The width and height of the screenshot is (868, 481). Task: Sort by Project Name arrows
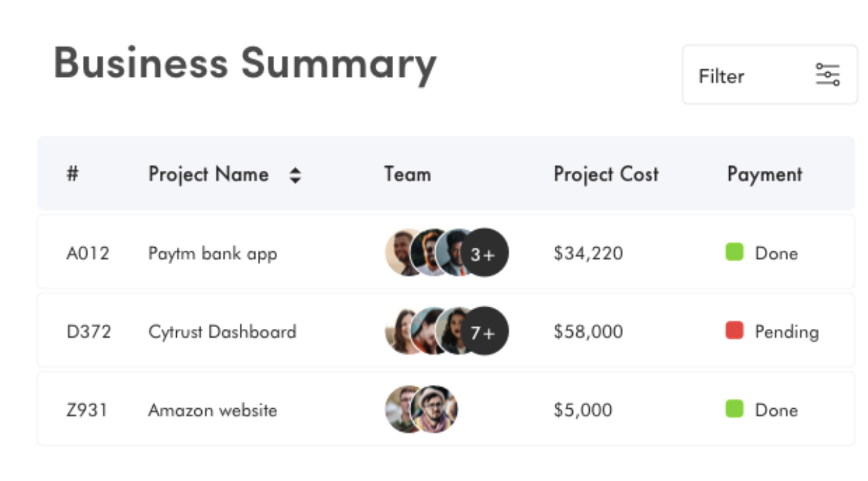295,175
